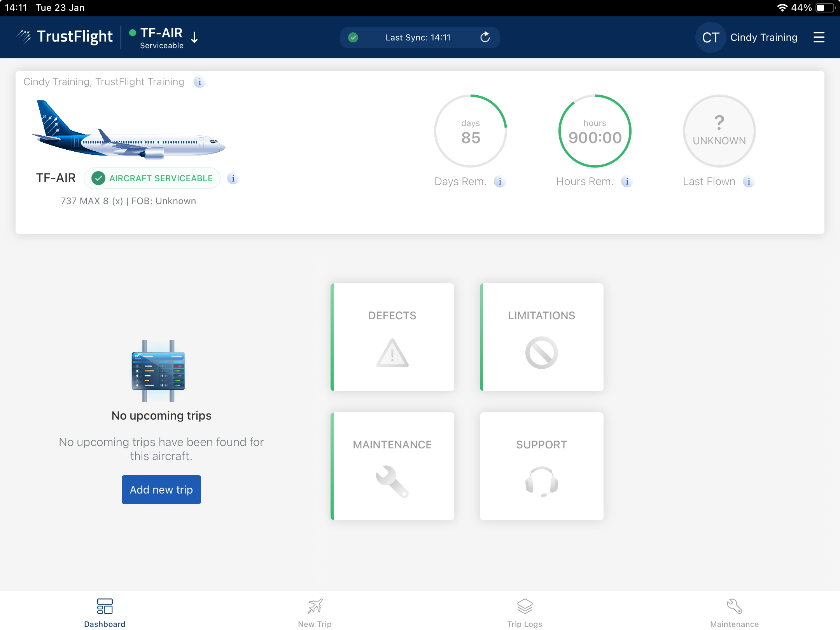The image size is (840, 630).
Task: Click the hours remaining 900:00 gauge
Action: click(x=595, y=131)
